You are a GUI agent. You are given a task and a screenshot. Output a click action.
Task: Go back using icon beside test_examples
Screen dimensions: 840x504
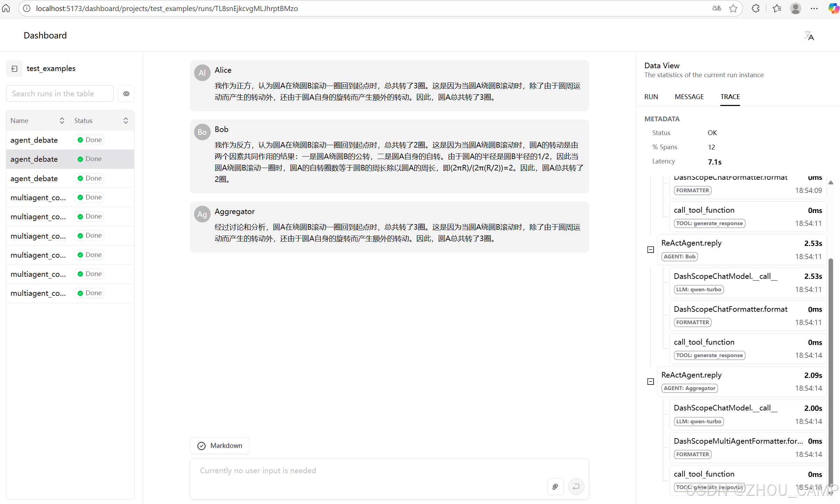[x=14, y=69]
